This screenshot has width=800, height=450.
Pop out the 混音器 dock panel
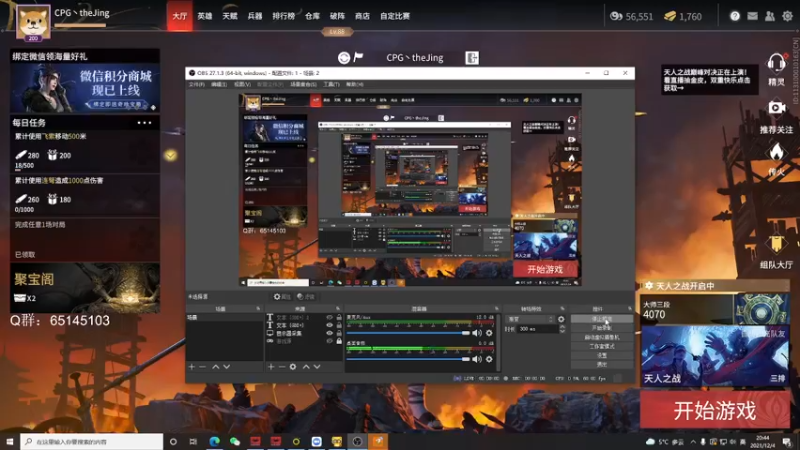[496, 309]
